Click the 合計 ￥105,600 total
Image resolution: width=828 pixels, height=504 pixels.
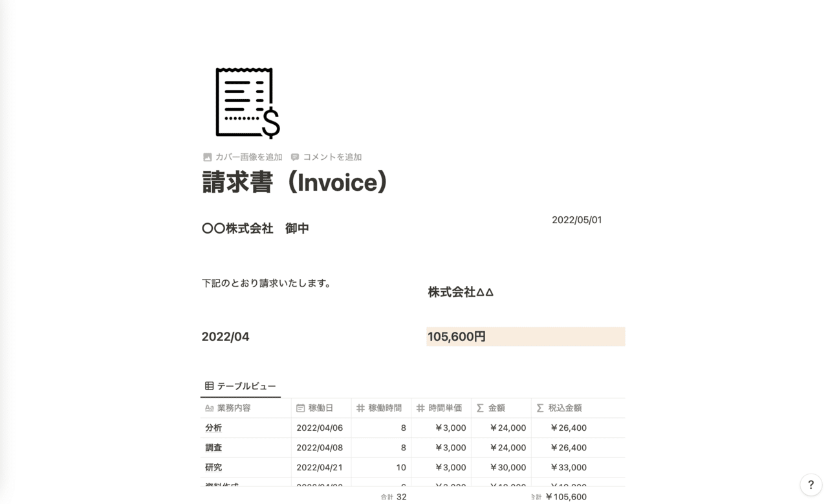559,497
